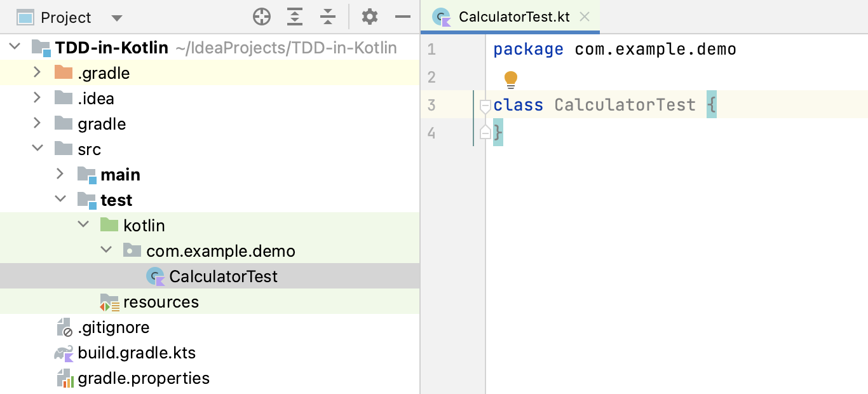Image resolution: width=868 pixels, height=394 pixels.
Task: Toggle fold marker at closing brace
Action: click(x=485, y=133)
